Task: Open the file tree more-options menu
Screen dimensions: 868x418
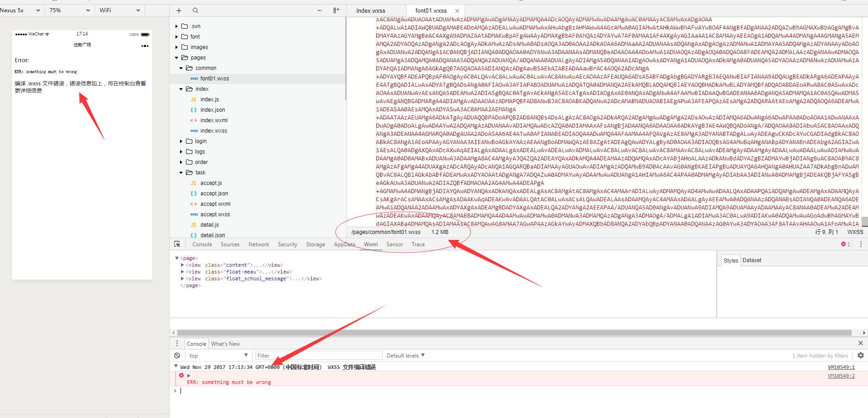Action: tap(320, 10)
